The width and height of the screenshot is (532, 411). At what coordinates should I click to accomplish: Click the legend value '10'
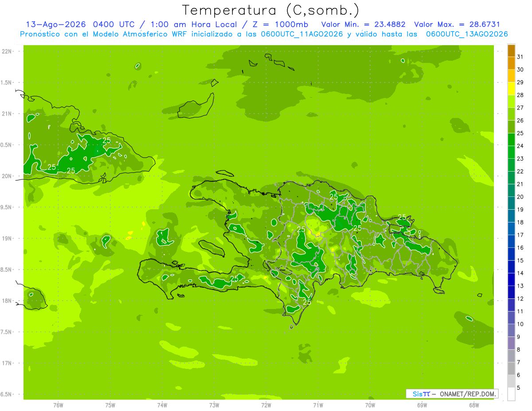click(520, 324)
